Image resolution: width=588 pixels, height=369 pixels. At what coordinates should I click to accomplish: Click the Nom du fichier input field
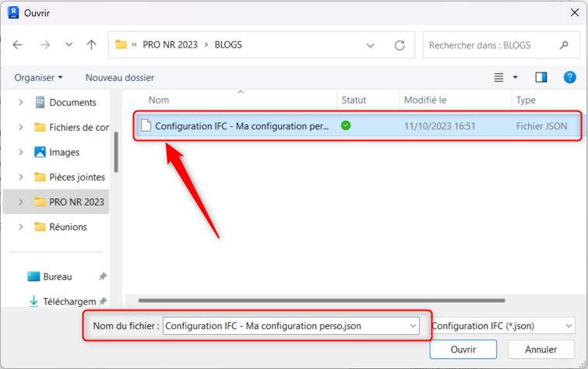pos(284,326)
